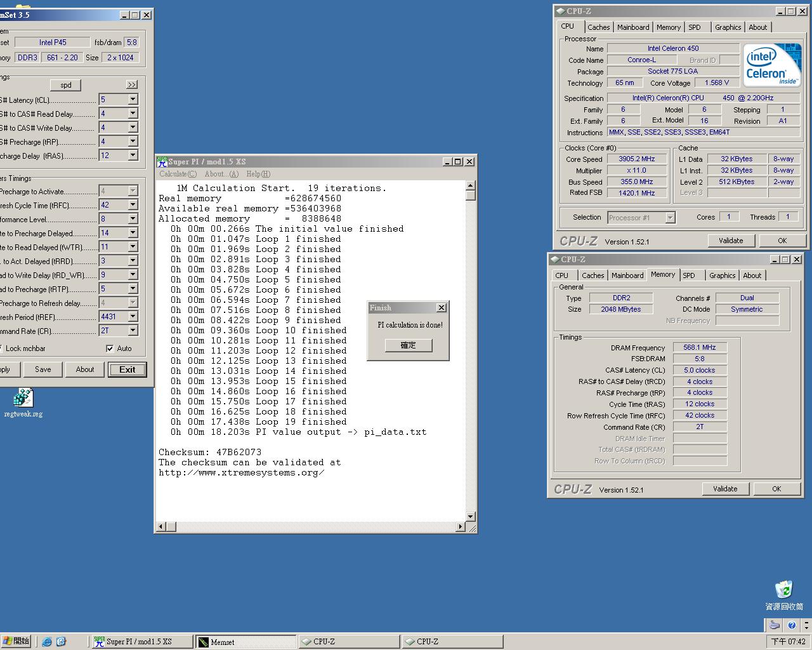Click Intel P45 chipset field in MemSet
Image resolution: width=812 pixels, height=650 pixels.
[53, 43]
